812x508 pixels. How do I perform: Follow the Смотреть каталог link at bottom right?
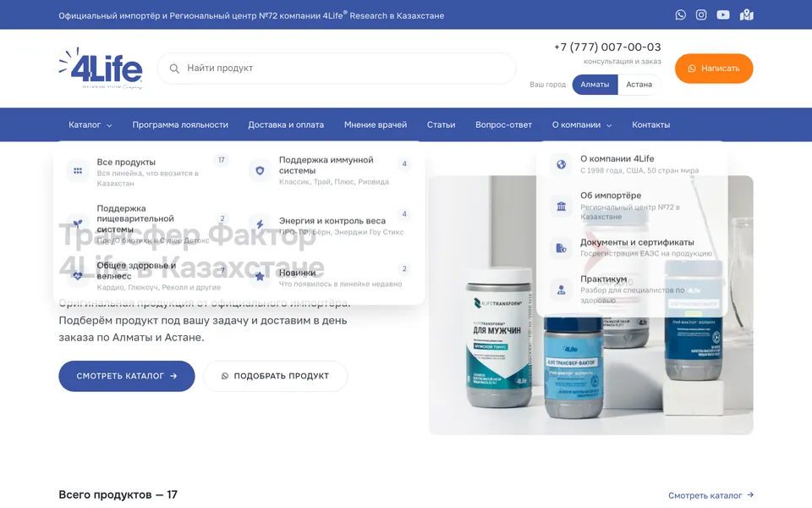pyautogui.click(x=710, y=495)
